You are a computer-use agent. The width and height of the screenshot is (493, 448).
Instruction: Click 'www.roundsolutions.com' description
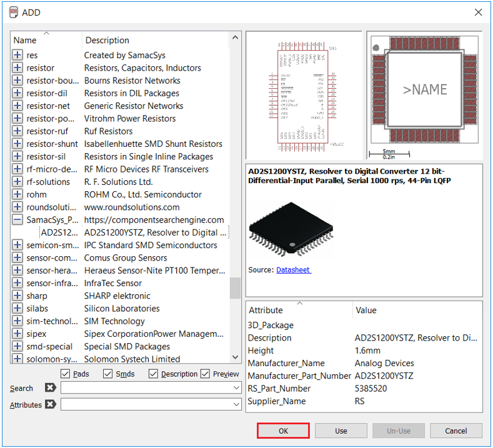(x=132, y=207)
